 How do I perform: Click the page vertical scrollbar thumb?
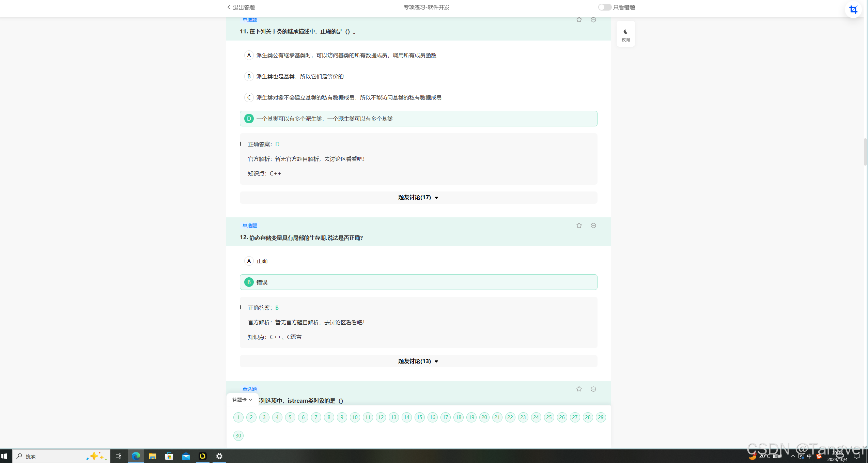pos(865,152)
